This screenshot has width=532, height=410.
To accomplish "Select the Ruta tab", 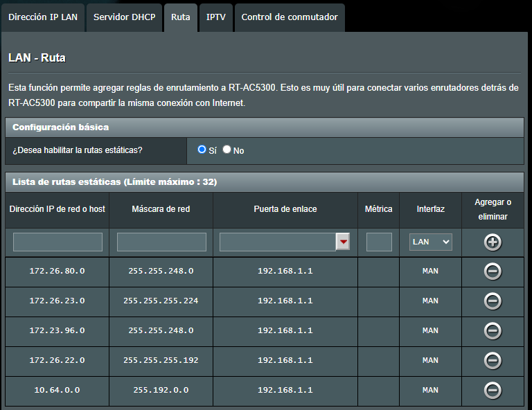I will click(180, 17).
